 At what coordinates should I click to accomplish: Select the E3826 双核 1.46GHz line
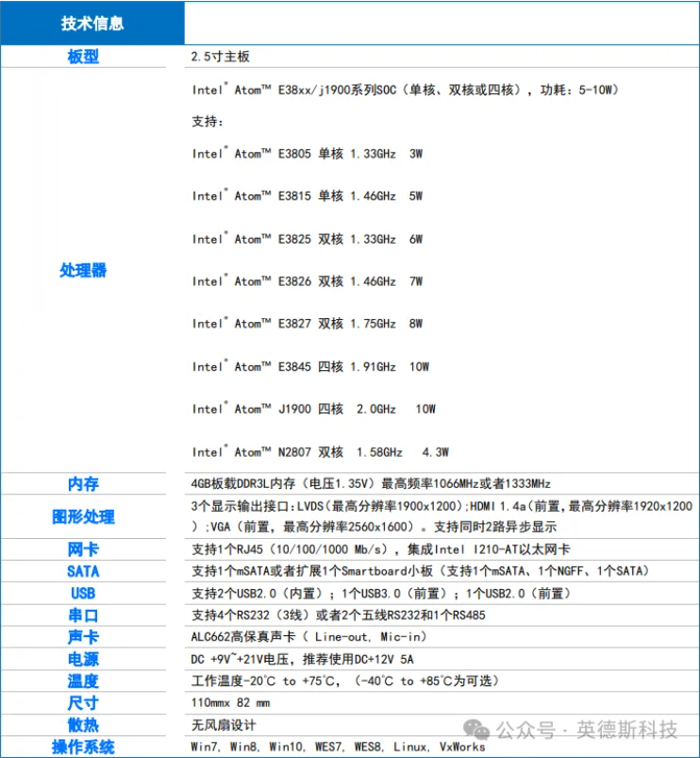click(x=308, y=281)
